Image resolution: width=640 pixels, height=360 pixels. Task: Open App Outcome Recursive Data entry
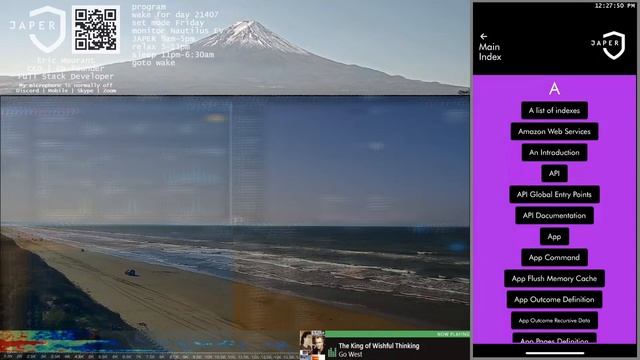tap(554, 320)
